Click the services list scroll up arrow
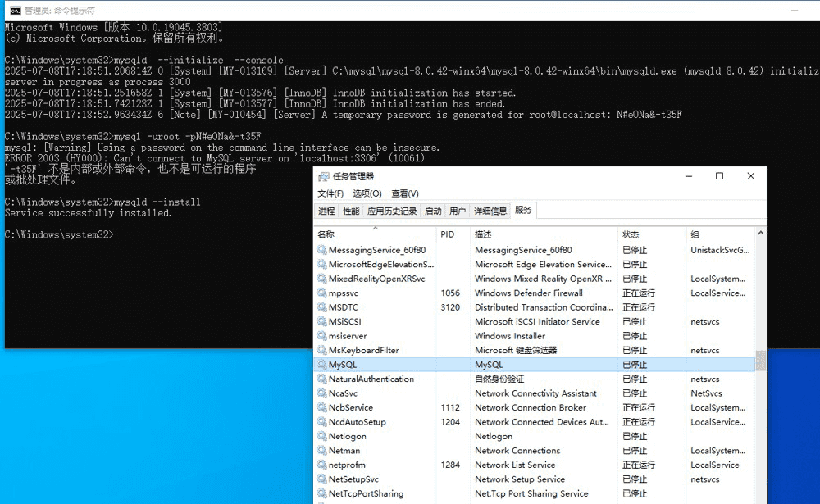Viewport: 820px width, 504px height. [x=761, y=233]
